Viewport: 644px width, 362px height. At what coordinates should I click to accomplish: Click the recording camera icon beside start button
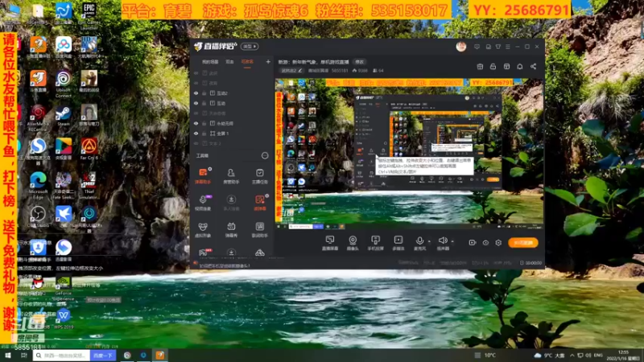473,243
